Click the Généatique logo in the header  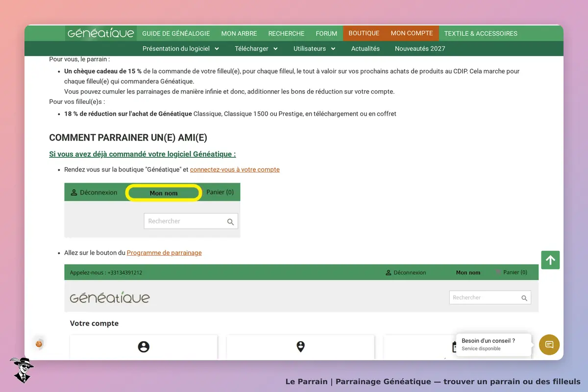click(x=100, y=33)
